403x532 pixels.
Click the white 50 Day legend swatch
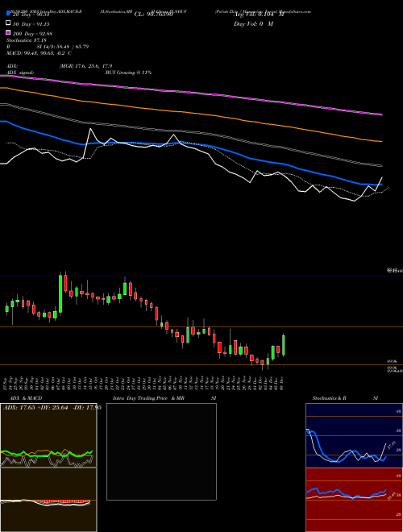pos(9,23)
